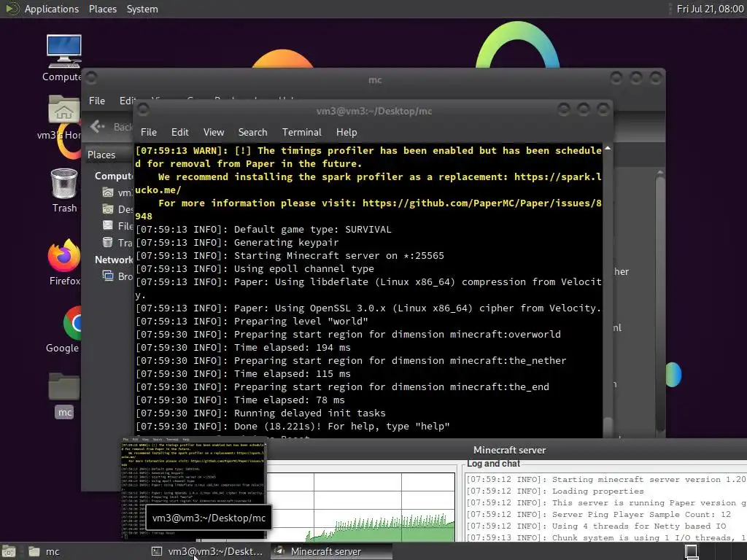Screen dimensions: 747x560
Task: Select Network heading in Places sidebar
Action: [113, 260]
